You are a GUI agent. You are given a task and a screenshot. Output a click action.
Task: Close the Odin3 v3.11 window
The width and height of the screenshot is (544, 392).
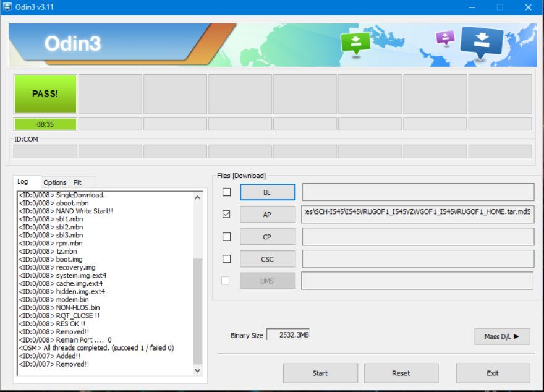pyautogui.click(x=528, y=7)
